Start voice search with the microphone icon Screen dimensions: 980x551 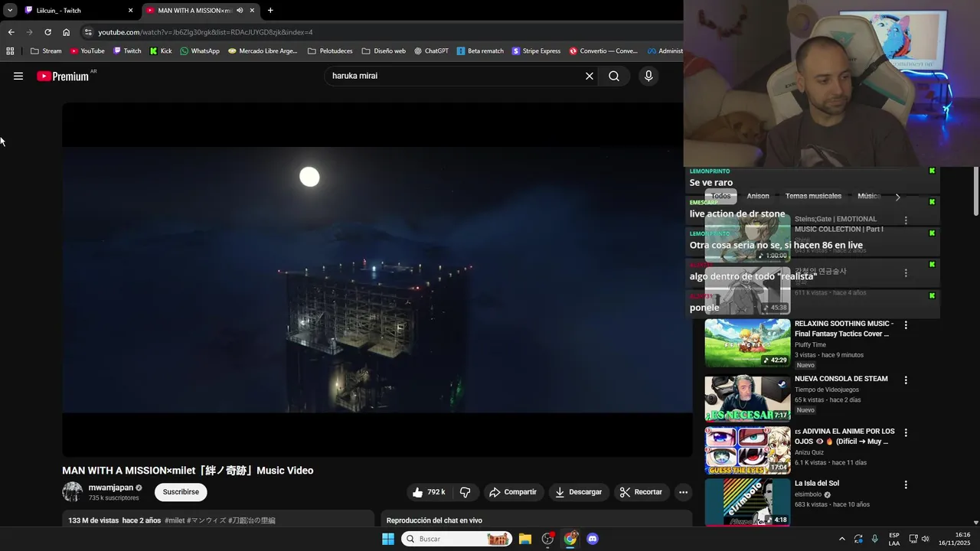pyautogui.click(x=648, y=76)
